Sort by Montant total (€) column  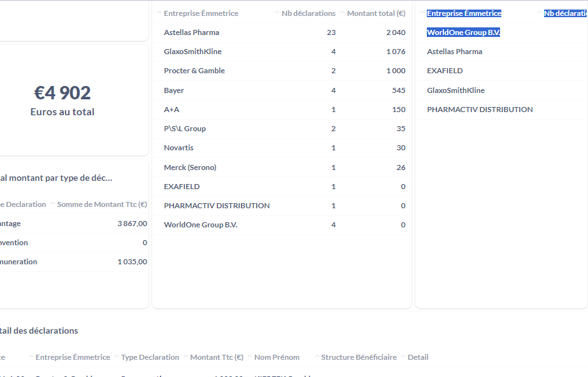[376, 13]
